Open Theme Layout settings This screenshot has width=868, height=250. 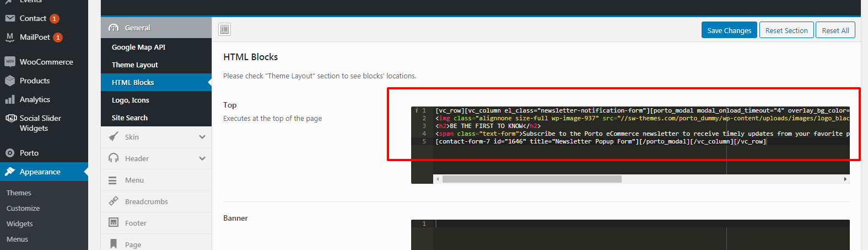coord(156,65)
